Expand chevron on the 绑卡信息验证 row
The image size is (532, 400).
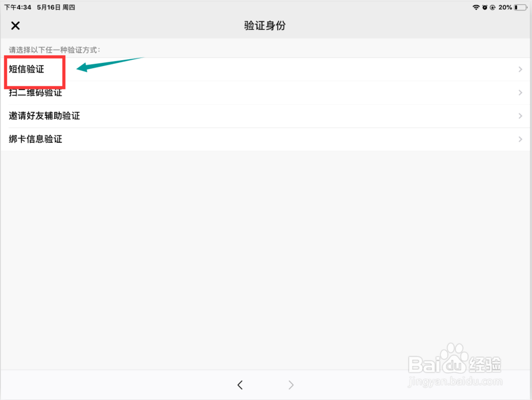(x=520, y=139)
